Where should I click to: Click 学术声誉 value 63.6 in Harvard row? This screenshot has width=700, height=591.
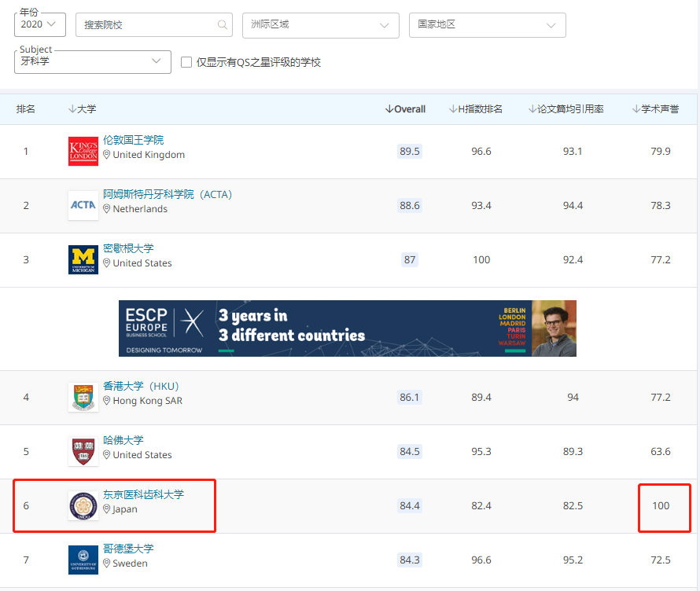pos(661,451)
